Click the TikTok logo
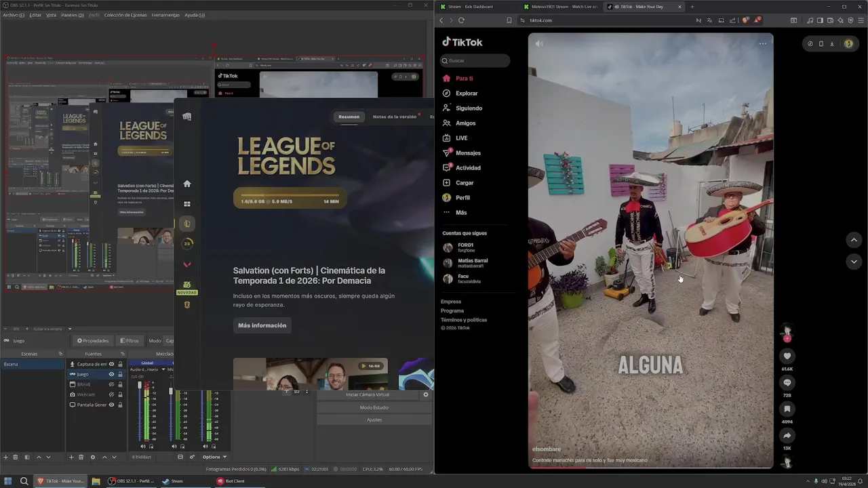The width and height of the screenshot is (868, 488). click(462, 42)
